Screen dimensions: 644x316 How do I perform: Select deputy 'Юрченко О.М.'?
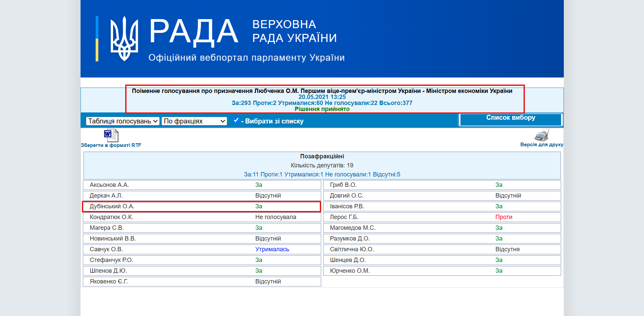350,271
